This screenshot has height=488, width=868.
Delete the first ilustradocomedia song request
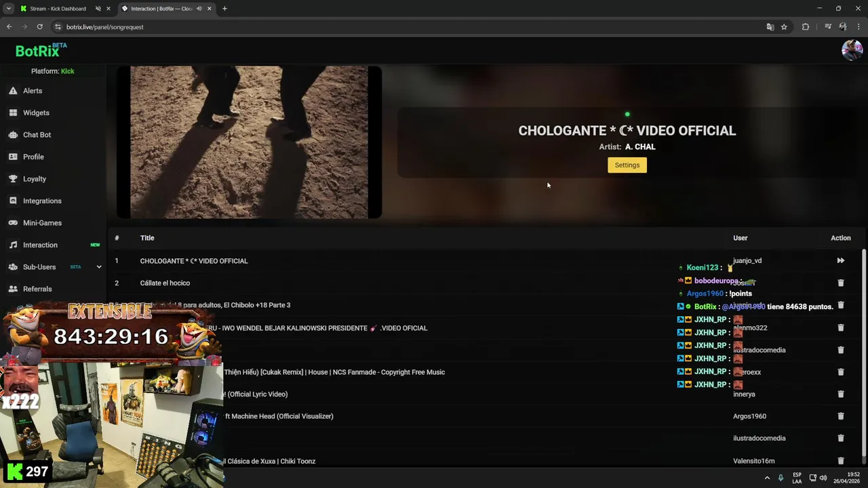tap(840, 350)
